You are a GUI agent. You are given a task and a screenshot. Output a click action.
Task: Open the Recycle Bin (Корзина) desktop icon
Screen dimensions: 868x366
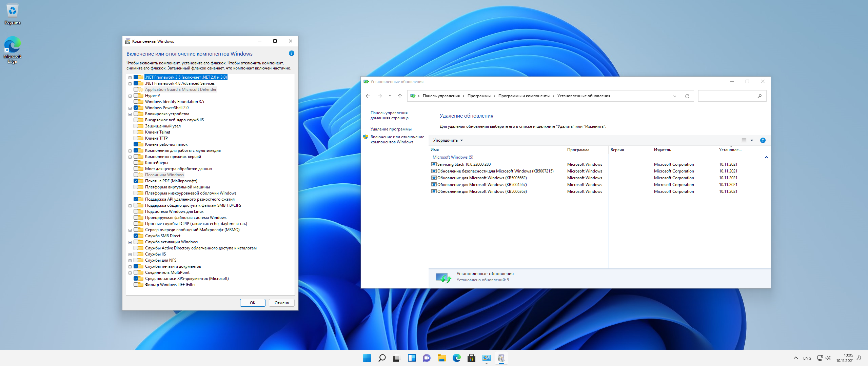click(13, 14)
